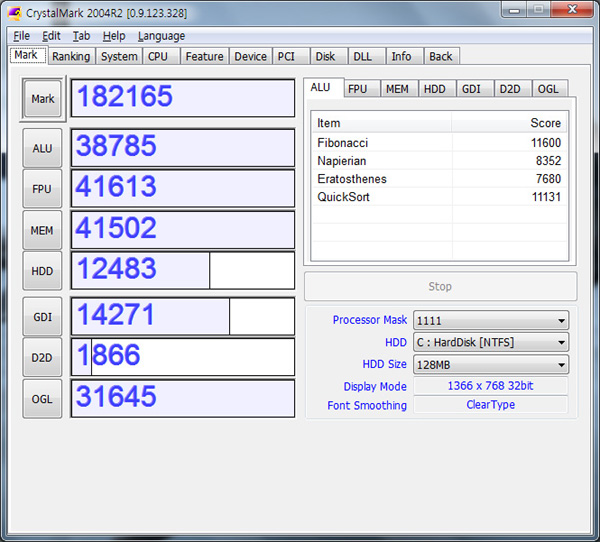The image size is (600, 542).
Task: Switch to the Device tab
Action: coord(251,56)
